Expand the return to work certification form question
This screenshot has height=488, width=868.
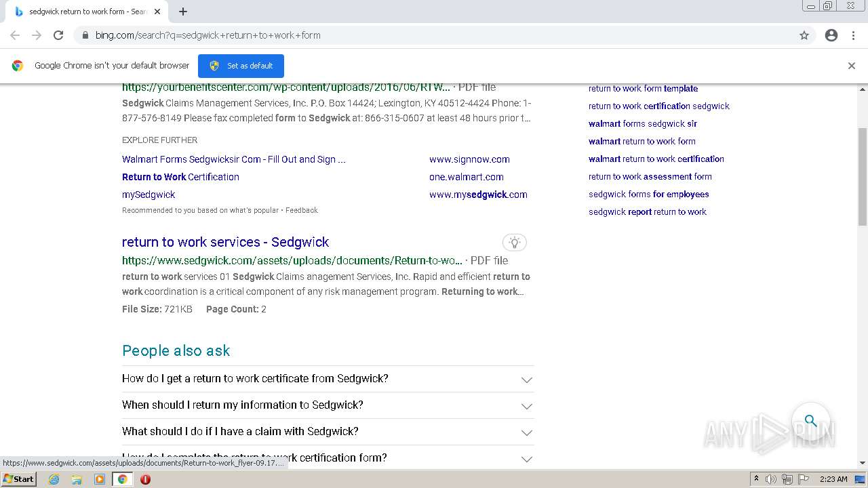tap(328, 458)
